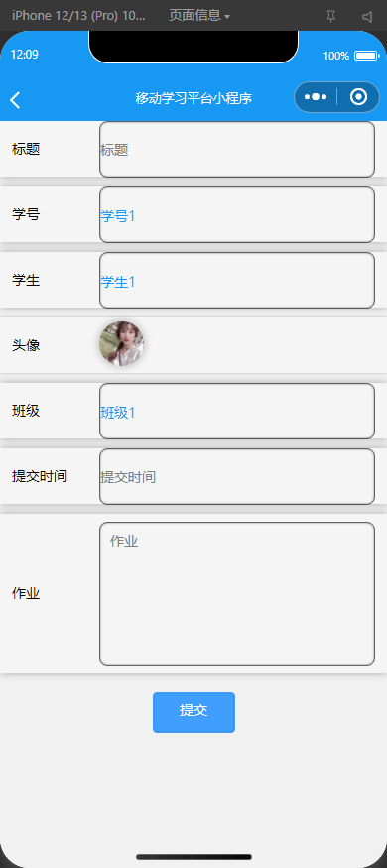The width and height of the screenshot is (387, 868).
Task: Click the pin icon in simulator bar
Action: [x=331, y=16]
